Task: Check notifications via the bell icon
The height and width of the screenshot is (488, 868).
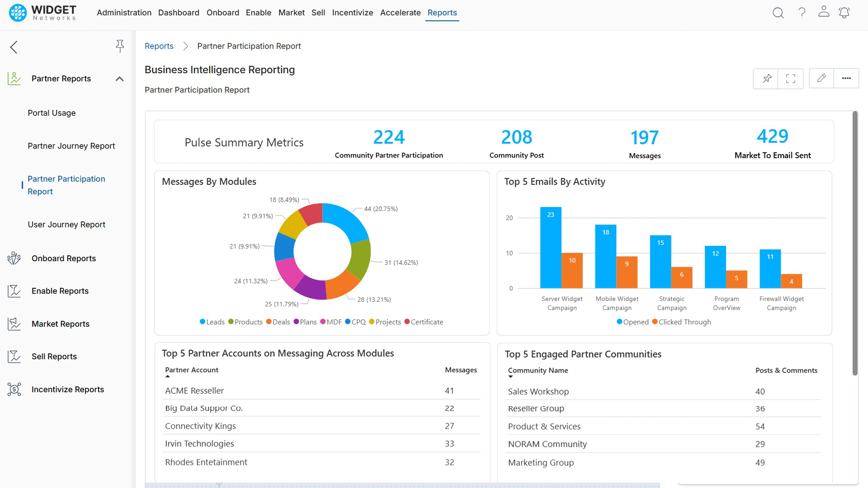Action: coord(844,13)
